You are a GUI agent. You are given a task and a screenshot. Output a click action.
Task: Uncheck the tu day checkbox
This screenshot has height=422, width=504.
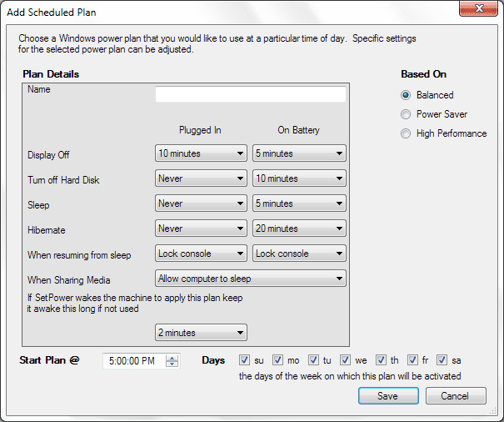pos(313,360)
